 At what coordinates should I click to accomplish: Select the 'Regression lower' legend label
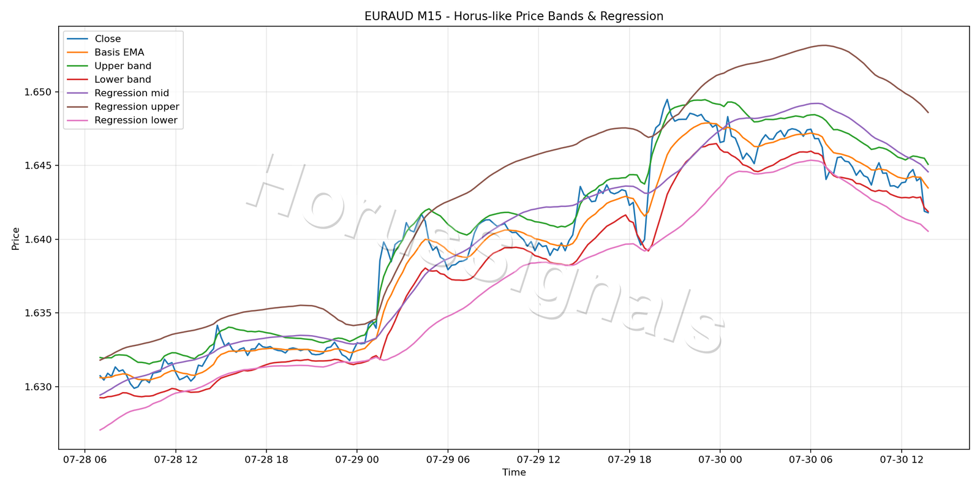pyautogui.click(x=136, y=120)
